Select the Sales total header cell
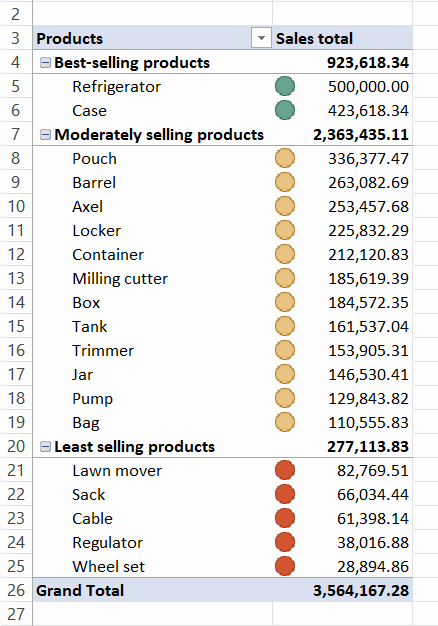Viewport: 438px width, 626px height. click(343, 38)
